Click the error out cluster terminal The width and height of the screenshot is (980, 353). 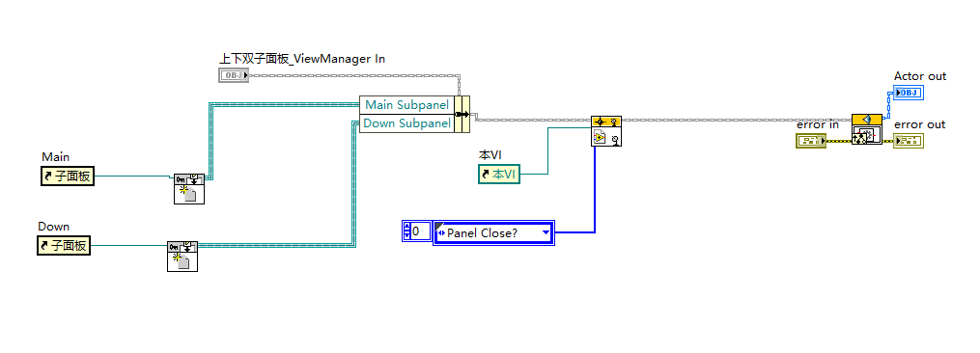909,141
